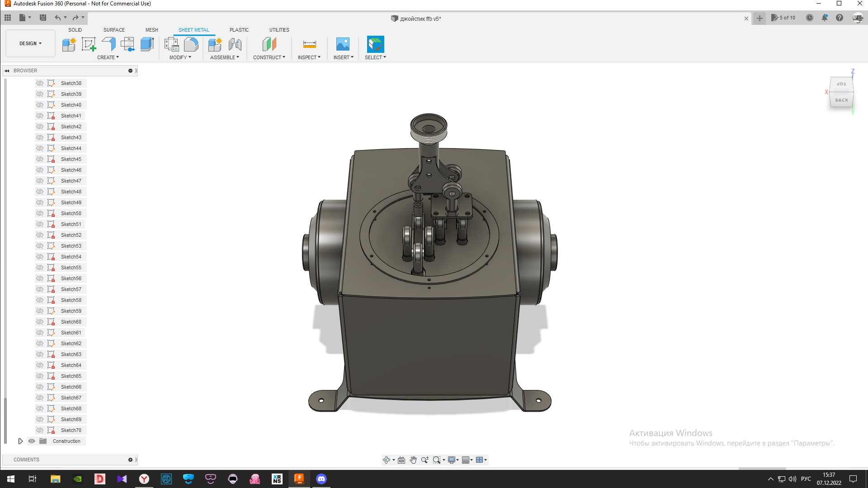Screen dimensions: 868x488
Task: Click the Insert Canvas image icon
Action: point(343,44)
